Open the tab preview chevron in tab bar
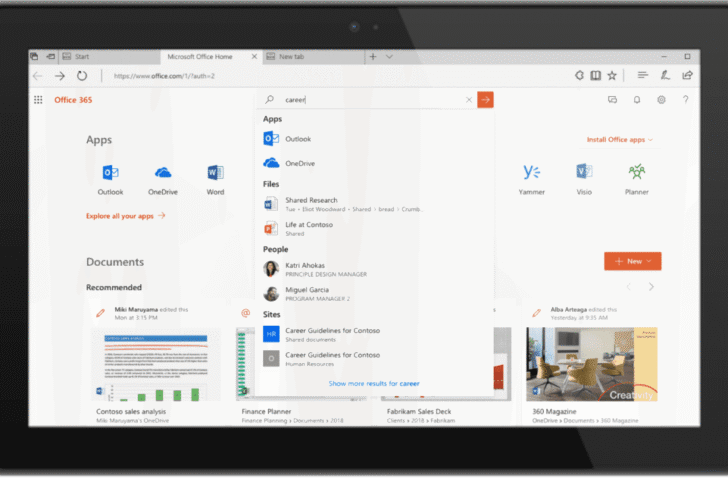This screenshot has width=728, height=478. (389, 57)
